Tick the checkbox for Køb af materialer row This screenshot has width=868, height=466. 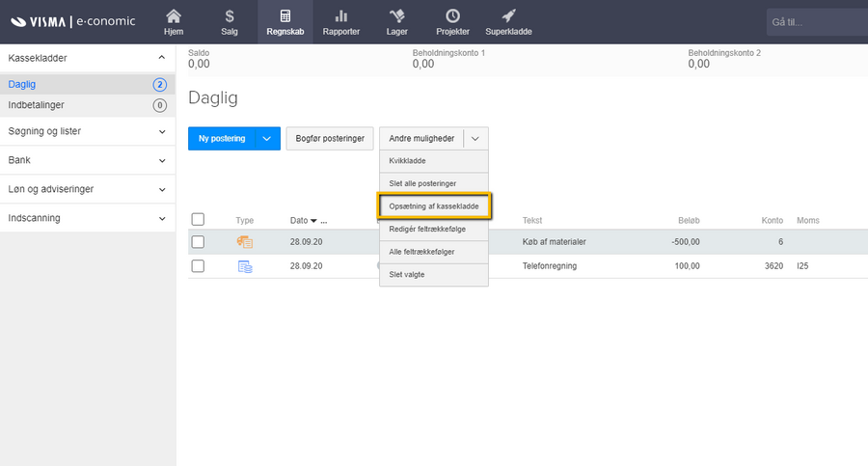point(198,242)
